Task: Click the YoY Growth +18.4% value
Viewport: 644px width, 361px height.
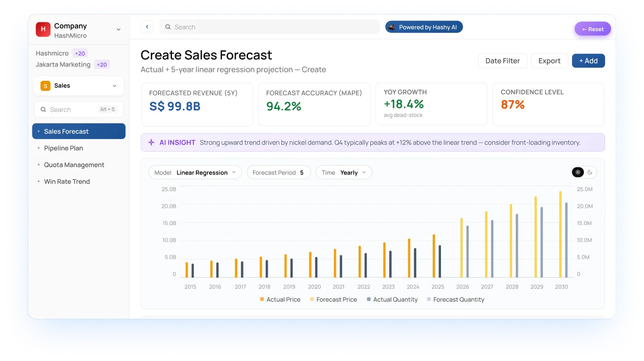Action: tap(404, 104)
